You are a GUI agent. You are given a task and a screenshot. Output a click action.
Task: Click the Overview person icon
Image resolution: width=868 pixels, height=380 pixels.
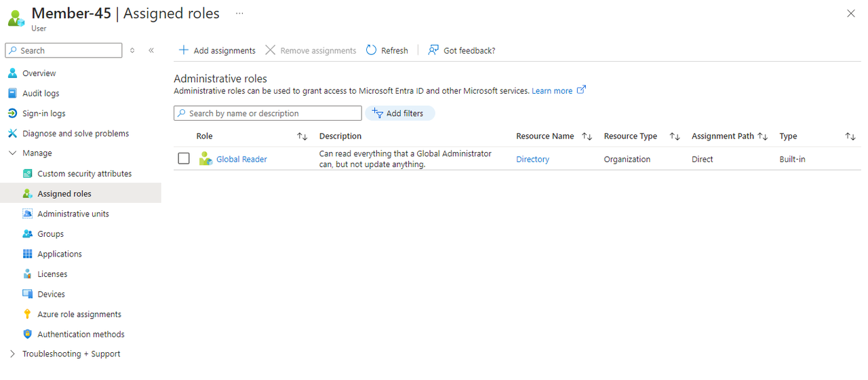tap(12, 73)
